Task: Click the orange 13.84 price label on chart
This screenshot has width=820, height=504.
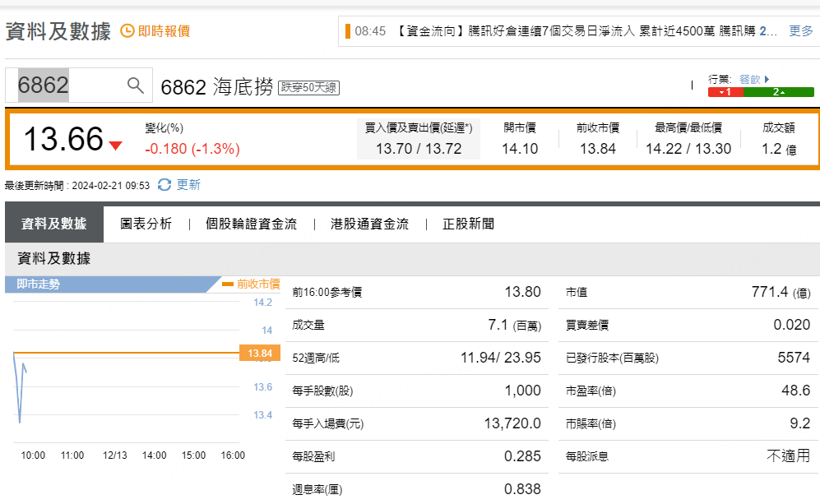Action: (260, 353)
